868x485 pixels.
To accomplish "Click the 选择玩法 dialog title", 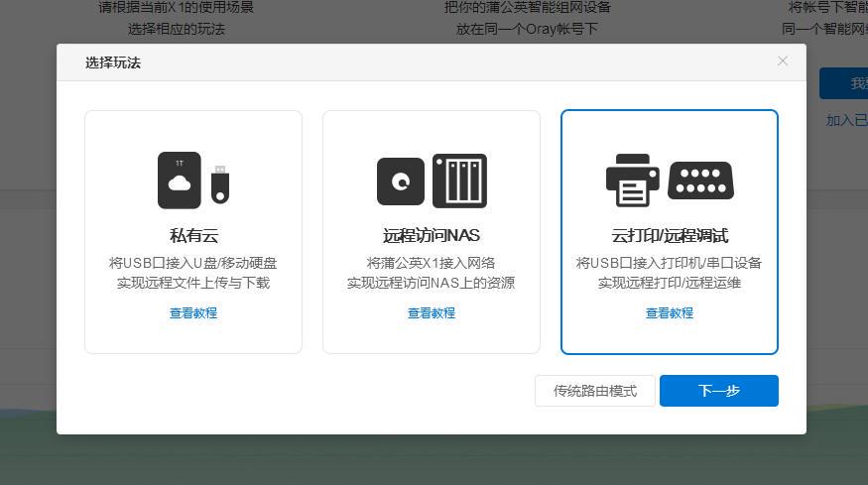I will (113, 62).
